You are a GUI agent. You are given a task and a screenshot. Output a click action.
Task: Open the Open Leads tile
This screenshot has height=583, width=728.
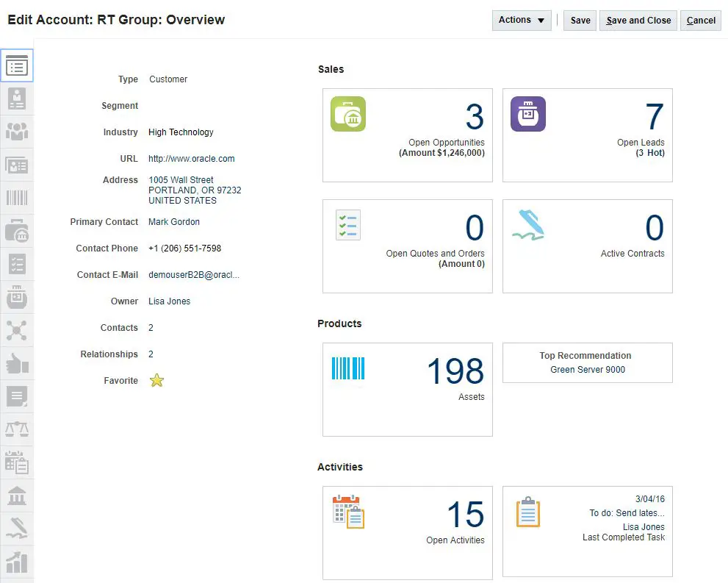tap(587, 135)
